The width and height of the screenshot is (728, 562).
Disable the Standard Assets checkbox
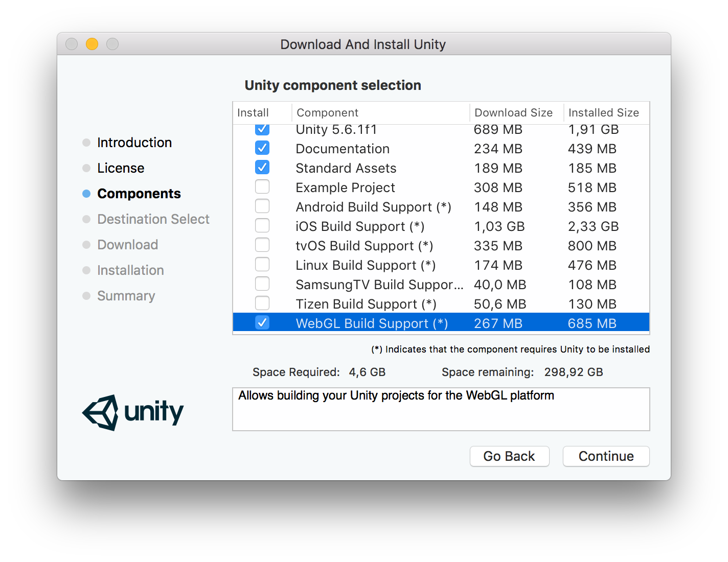click(262, 168)
